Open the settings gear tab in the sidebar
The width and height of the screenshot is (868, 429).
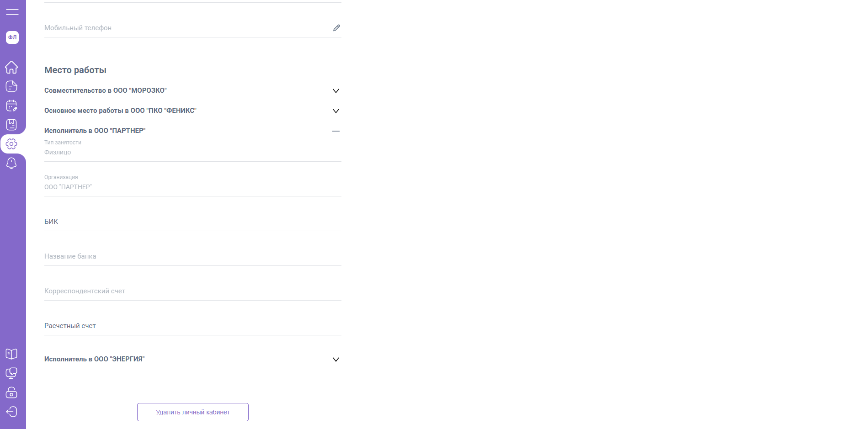[x=11, y=144]
